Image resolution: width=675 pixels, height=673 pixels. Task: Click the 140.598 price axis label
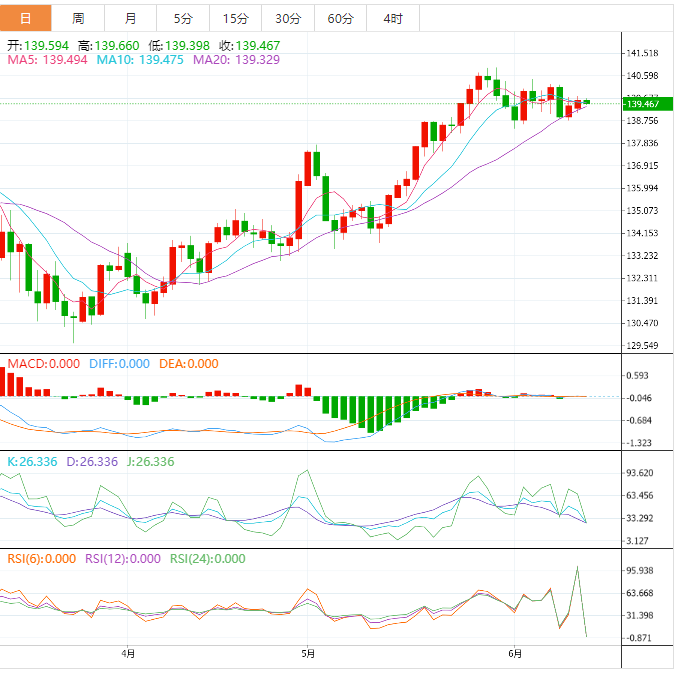point(642,75)
